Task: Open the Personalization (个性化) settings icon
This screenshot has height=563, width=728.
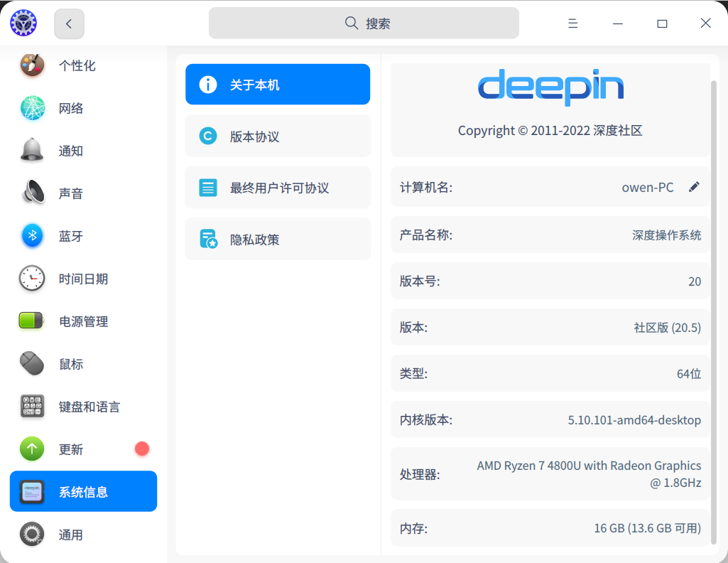Action: coord(32,65)
